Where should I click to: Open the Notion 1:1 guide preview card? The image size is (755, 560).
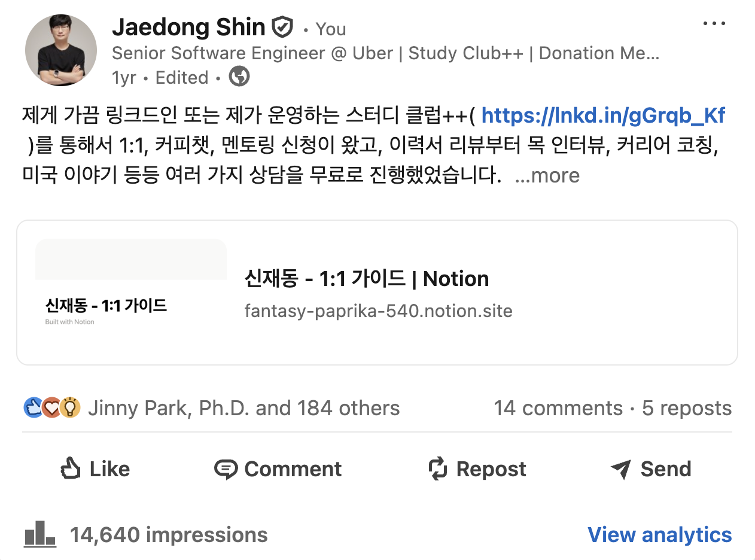click(x=377, y=292)
